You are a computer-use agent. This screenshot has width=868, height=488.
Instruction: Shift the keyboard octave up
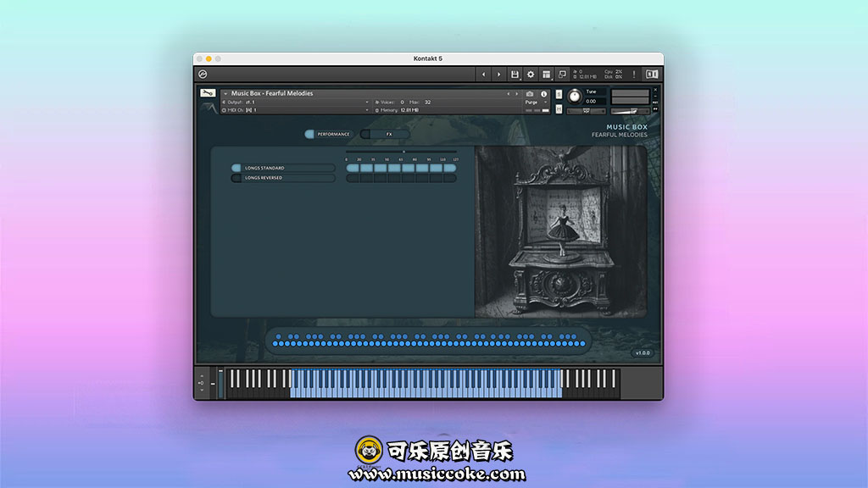pos(202,376)
